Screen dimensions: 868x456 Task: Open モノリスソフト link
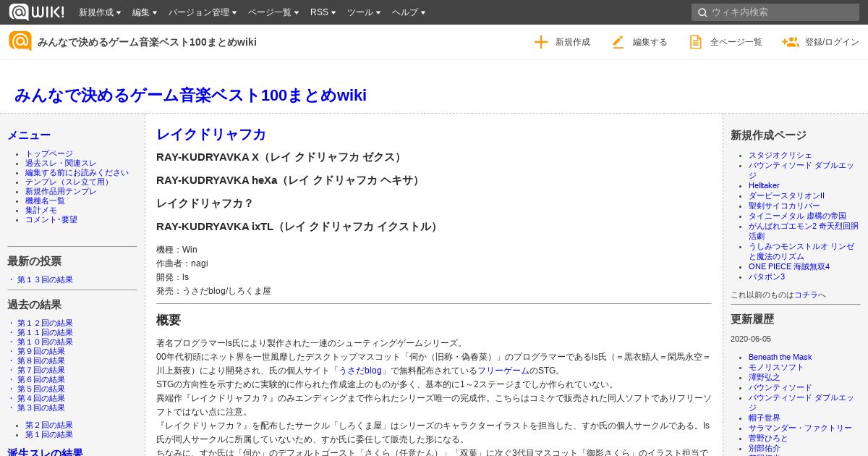click(776, 367)
